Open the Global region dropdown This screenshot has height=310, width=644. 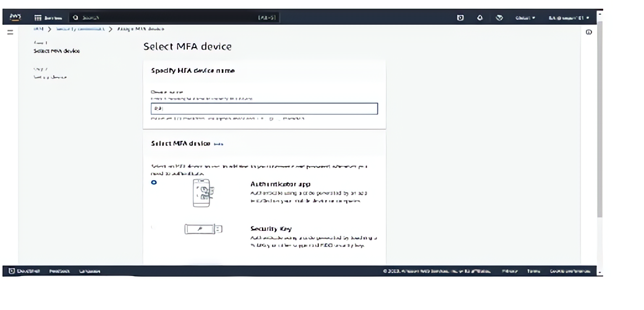[525, 18]
